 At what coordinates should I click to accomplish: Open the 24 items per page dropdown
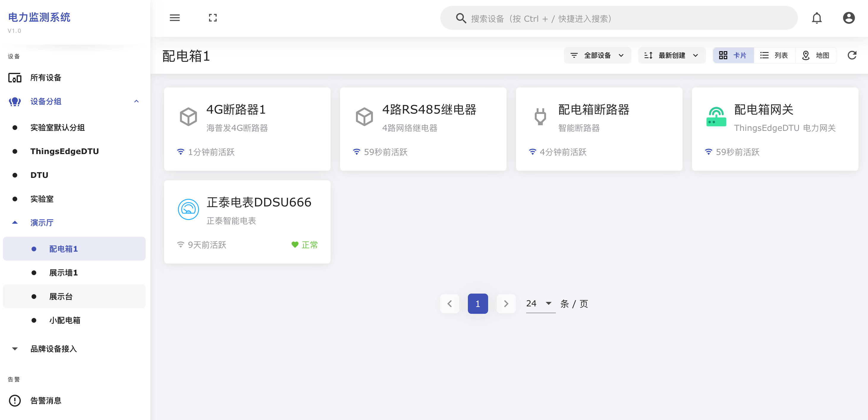(540, 303)
